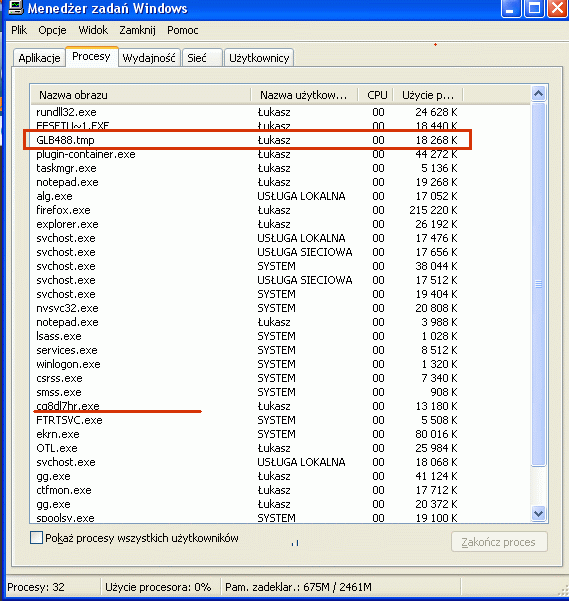The image size is (569, 601).
Task: Select the Procesy tab
Action: coord(91,56)
